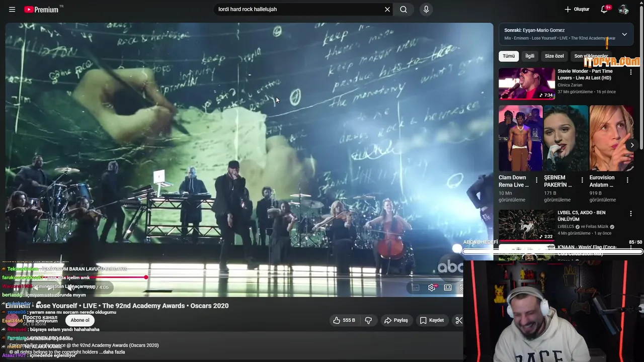The width and height of the screenshot is (644, 362).
Task: Click the 0:00 / 4:06 time display
Action: (x=97, y=288)
